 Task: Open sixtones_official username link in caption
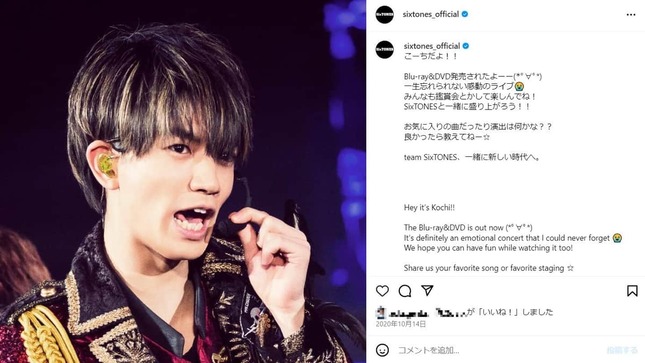pos(432,46)
